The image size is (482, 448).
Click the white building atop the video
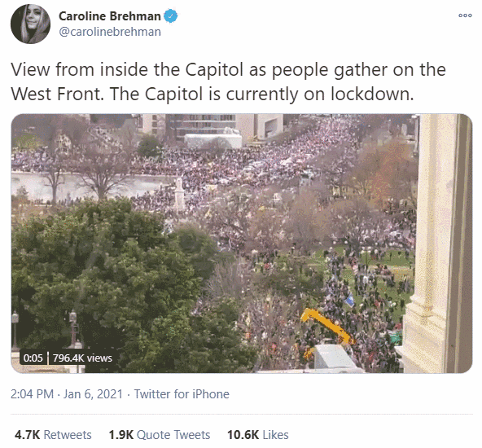pyautogui.click(x=213, y=141)
